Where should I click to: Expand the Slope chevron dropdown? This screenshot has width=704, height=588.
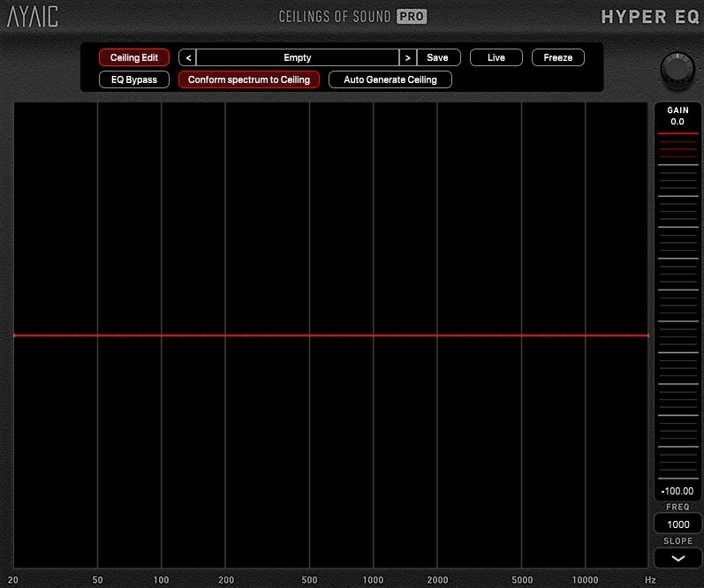(x=678, y=558)
